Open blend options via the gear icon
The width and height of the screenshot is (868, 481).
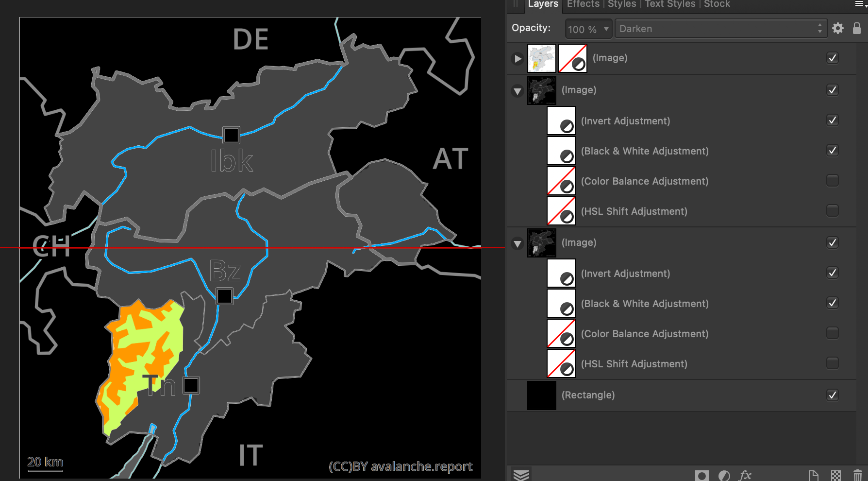(x=838, y=29)
